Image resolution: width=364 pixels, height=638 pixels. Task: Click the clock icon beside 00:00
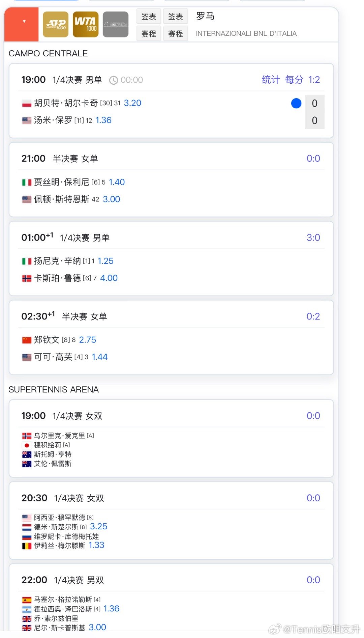[x=114, y=80]
